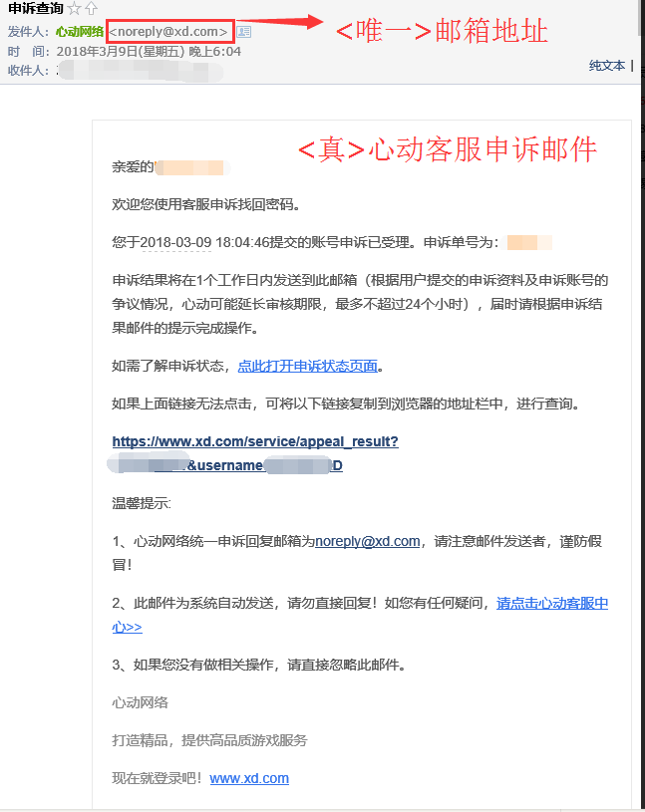Switch to 纯文本 plain text view
645x812 pixels.
[606, 65]
